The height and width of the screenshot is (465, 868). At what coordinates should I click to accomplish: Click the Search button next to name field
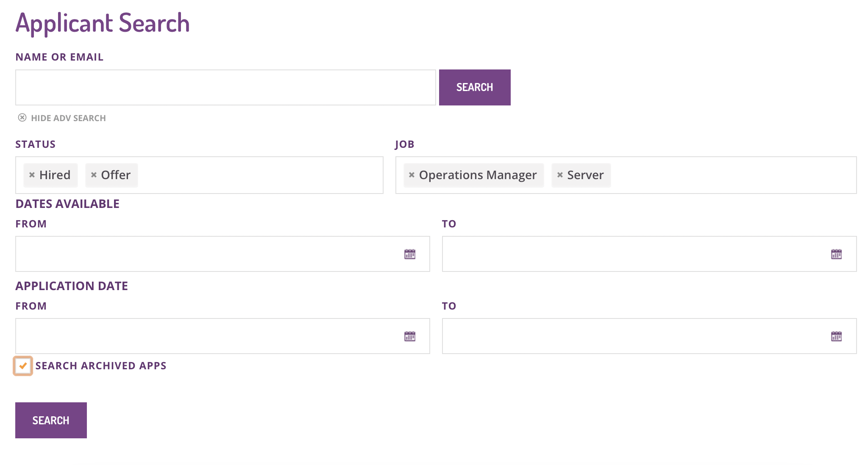click(x=475, y=87)
